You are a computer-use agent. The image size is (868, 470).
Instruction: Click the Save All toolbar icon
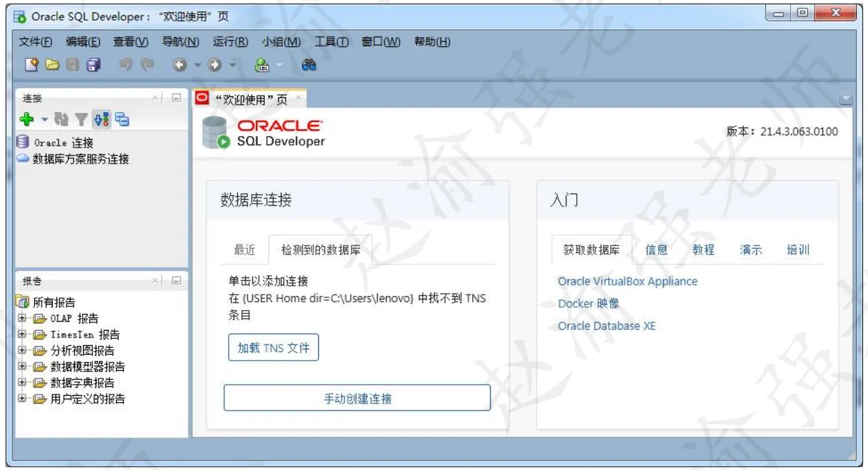coord(93,64)
